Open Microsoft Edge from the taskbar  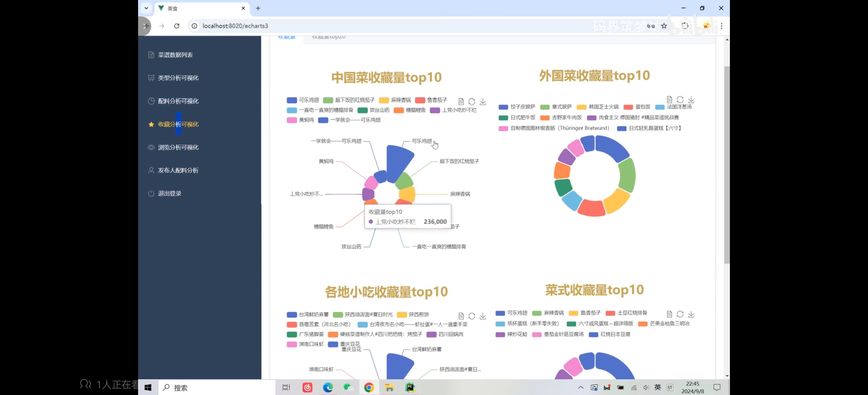pos(328,387)
